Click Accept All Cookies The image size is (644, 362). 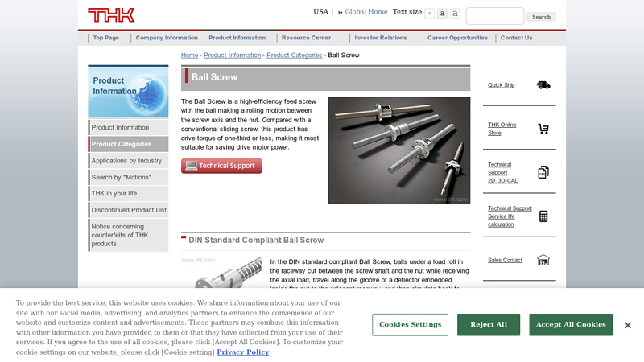(571, 325)
